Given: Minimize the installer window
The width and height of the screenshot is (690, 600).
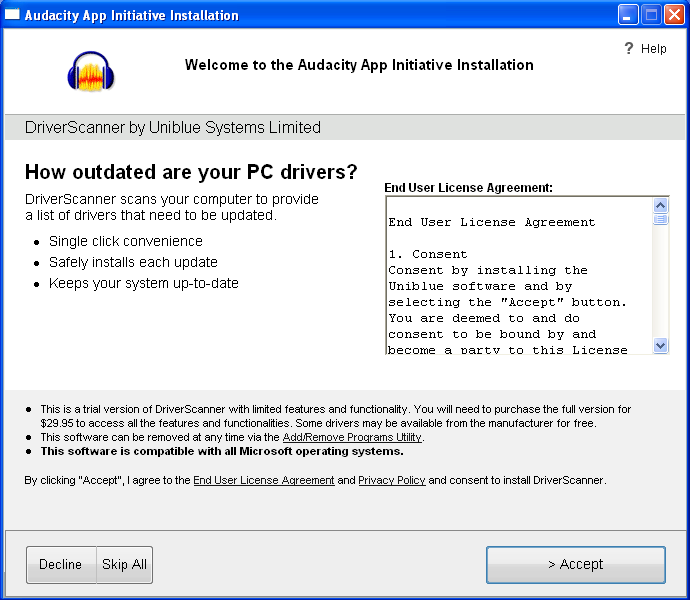Looking at the screenshot, I should click(628, 15).
